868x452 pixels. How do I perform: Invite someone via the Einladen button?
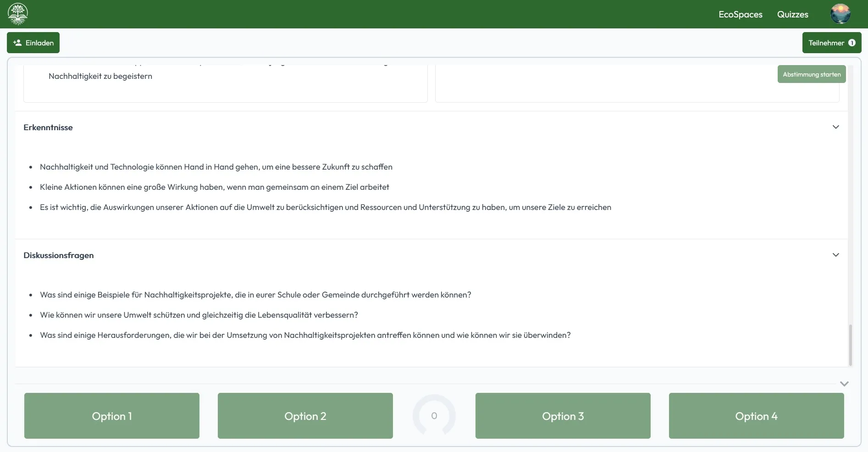pos(33,42)
